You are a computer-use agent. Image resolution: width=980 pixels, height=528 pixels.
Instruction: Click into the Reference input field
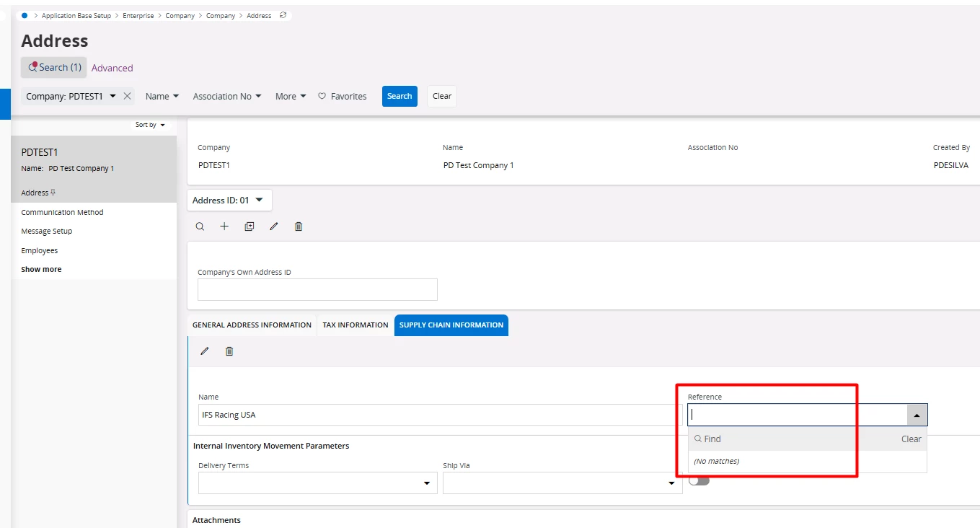tap(797, 415)
